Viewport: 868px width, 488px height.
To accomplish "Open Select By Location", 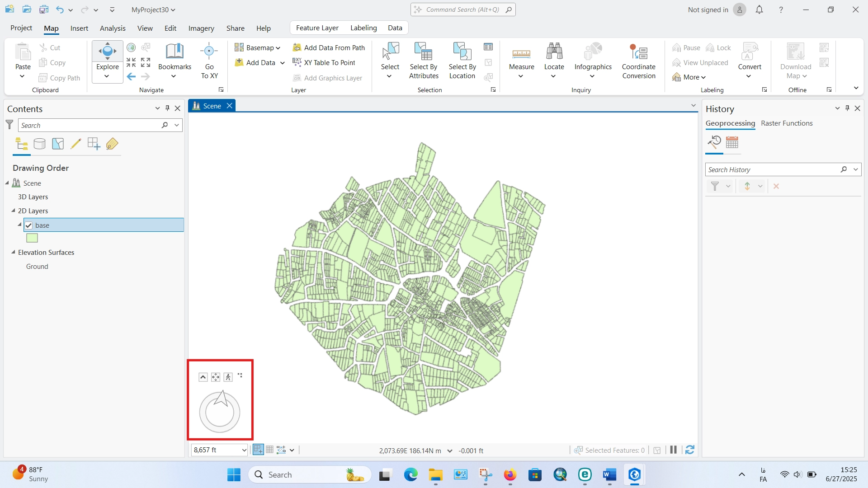I will 462,61.
